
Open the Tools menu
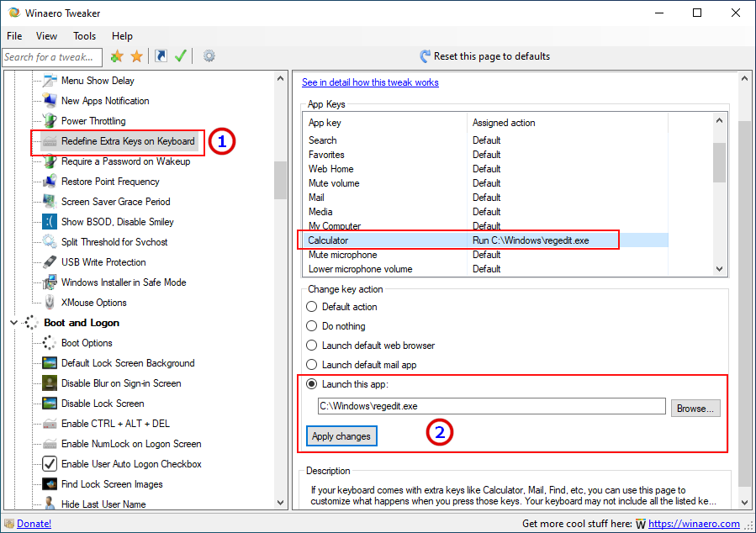click(84, 36)
